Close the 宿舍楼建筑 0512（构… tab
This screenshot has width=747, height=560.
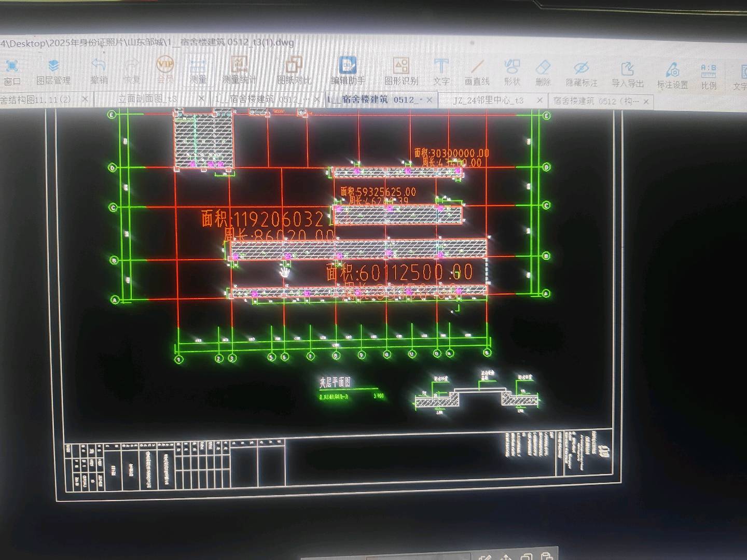(x=646, y=102)
